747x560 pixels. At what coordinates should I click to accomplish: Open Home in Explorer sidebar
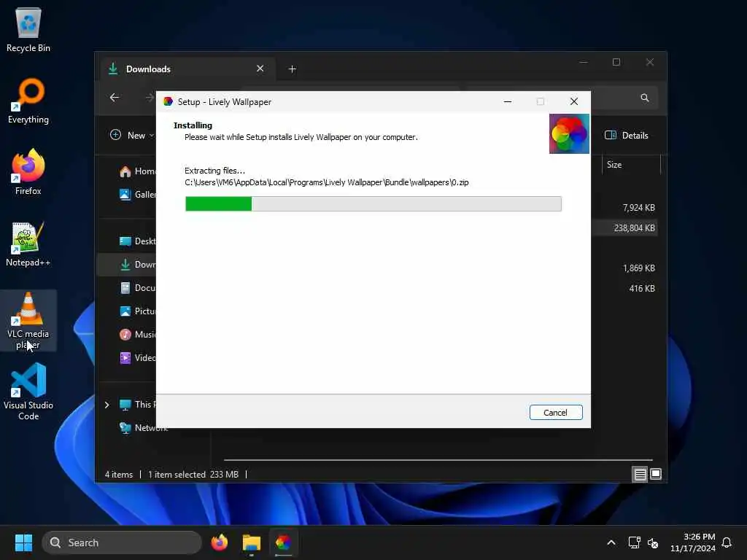coord(137,171)
